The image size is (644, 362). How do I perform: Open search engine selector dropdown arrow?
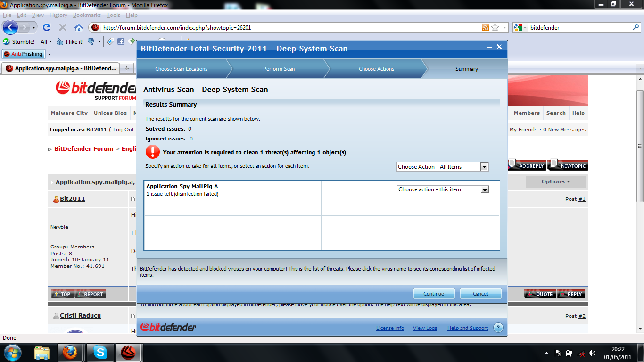click(525, 28)
